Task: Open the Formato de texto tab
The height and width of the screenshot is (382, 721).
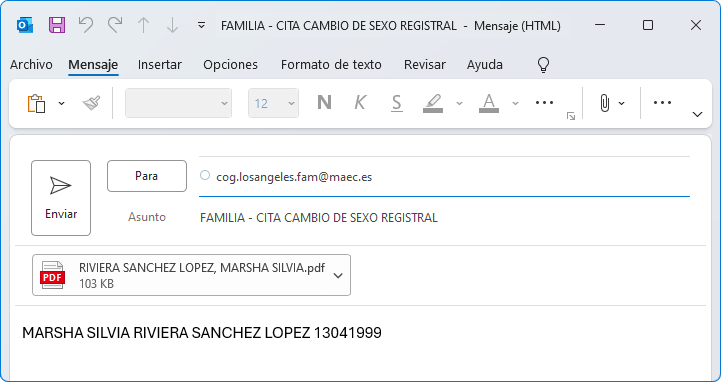Action: pyautogui.click(x=331, y=65)
